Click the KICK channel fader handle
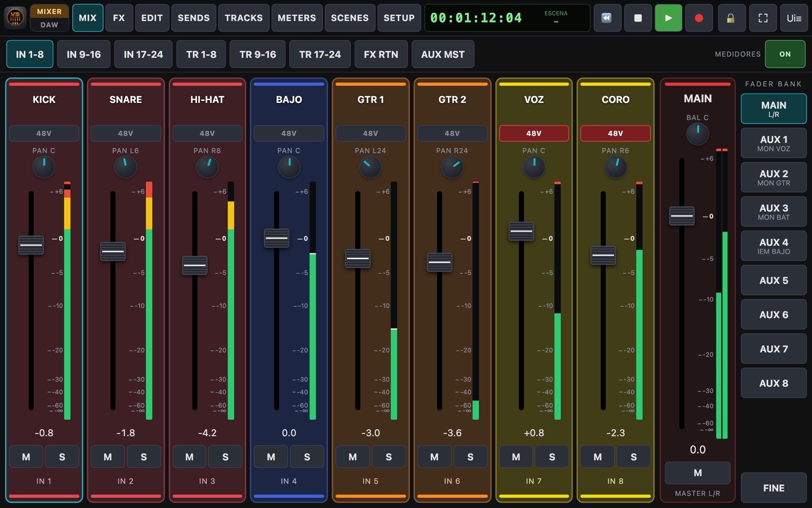 (31, 245)
